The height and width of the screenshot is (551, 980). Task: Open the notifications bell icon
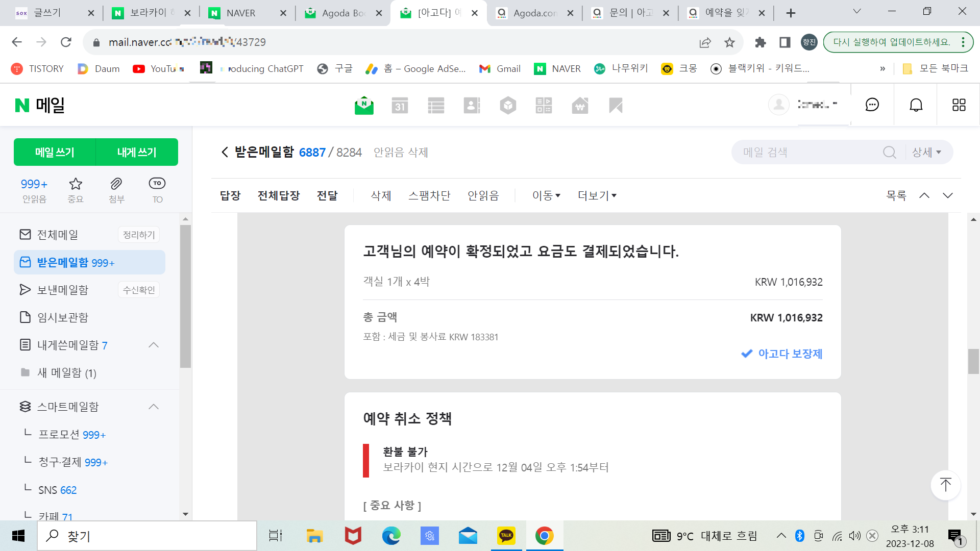(916, 105)
